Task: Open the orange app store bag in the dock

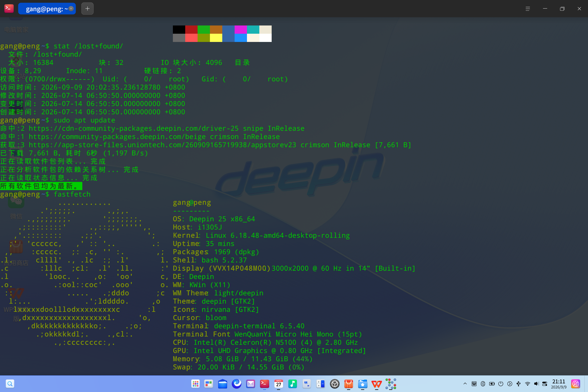Action: point(348,384)
